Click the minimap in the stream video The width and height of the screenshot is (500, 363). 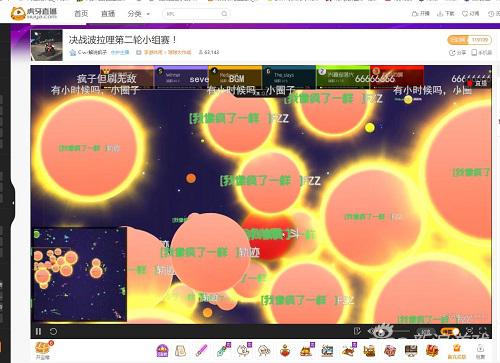click(79, 274)
